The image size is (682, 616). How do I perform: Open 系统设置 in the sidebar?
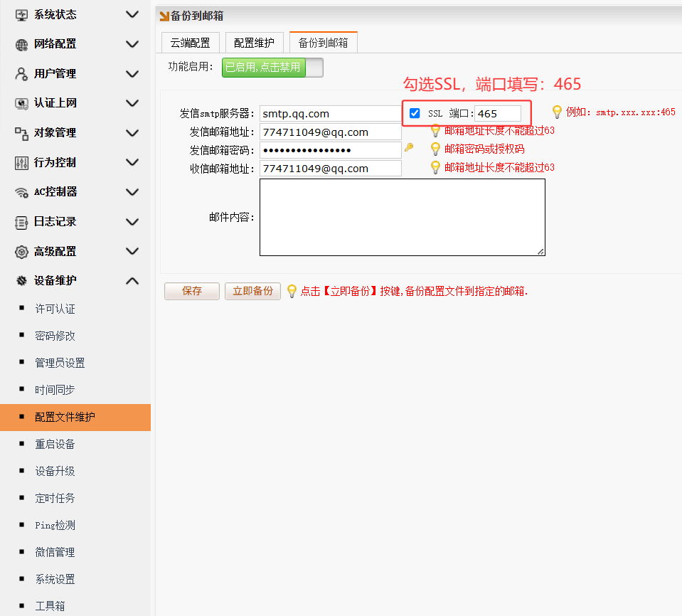(x=55, y=579)
